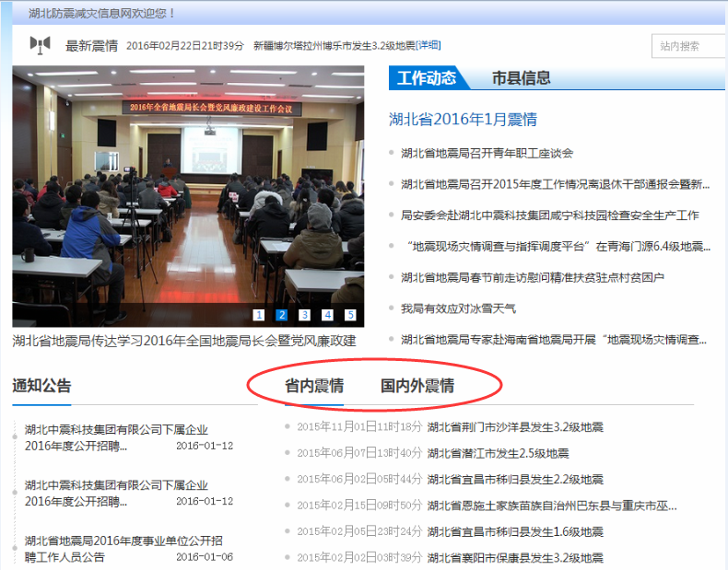Image resolution: width=728 pixels, height=570 pixels.
Task: Click welcome text 湖北防震减灾信息网欢迎您
Action: (x=101, y=13)
